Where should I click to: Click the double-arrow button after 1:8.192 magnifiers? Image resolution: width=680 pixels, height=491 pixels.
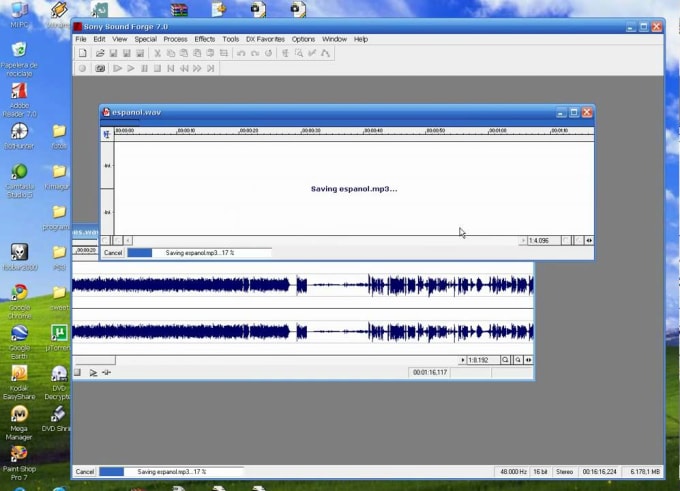click(529, 360)
